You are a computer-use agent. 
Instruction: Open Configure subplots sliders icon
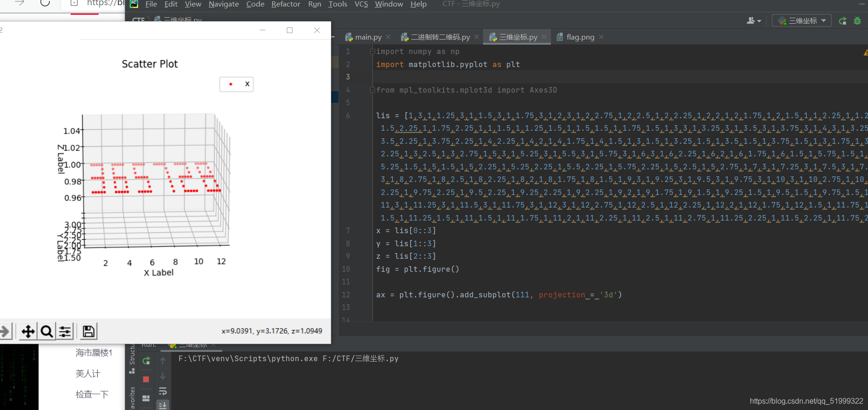[x=65, y=331]
